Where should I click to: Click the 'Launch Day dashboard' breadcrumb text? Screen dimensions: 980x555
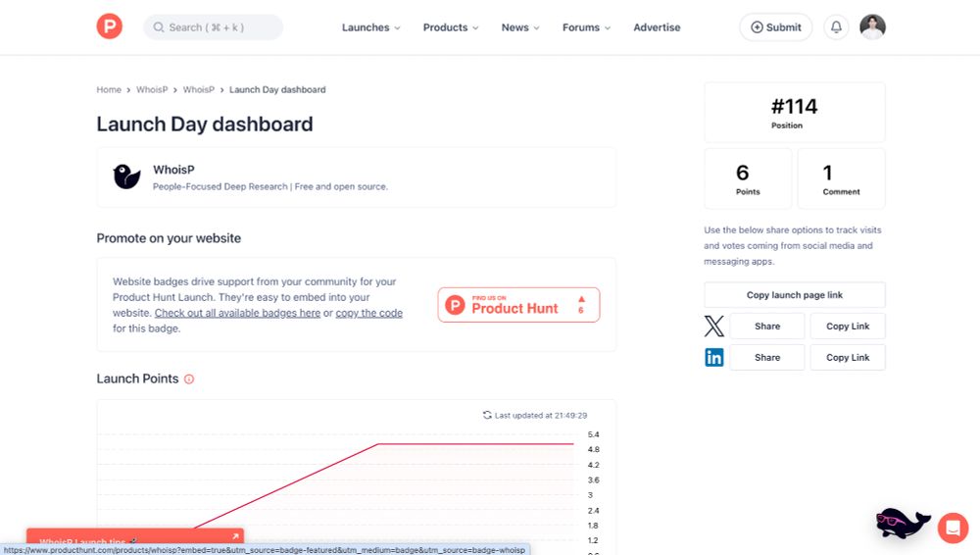tap(277, 89)
